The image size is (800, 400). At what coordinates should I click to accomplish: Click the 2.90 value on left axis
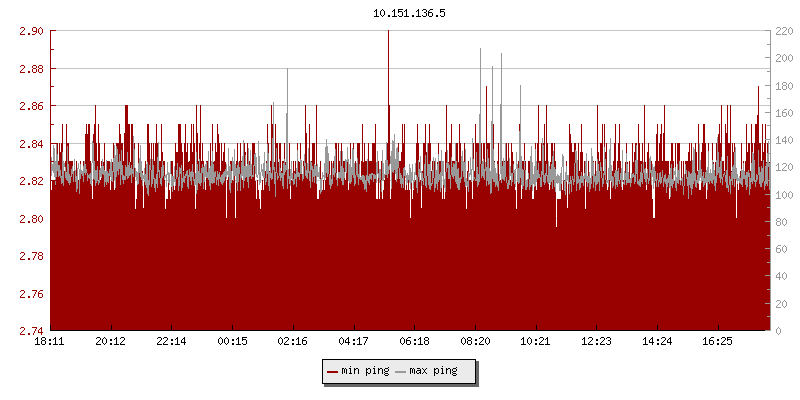click(x=30, y=31)
